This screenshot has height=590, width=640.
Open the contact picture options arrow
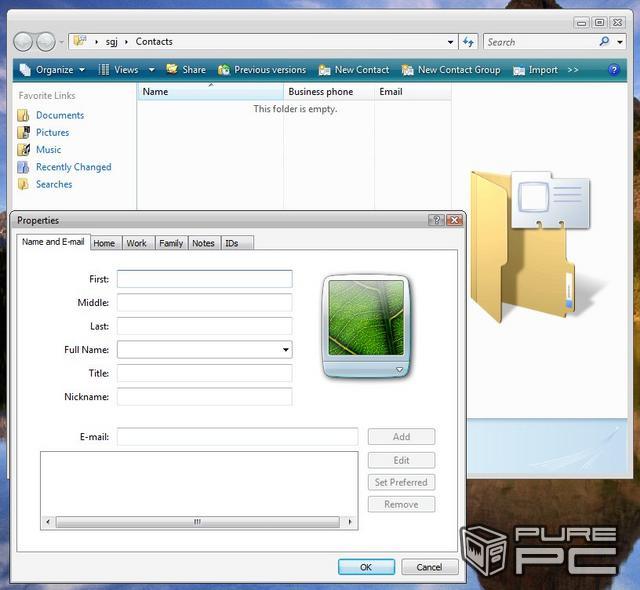400,370
